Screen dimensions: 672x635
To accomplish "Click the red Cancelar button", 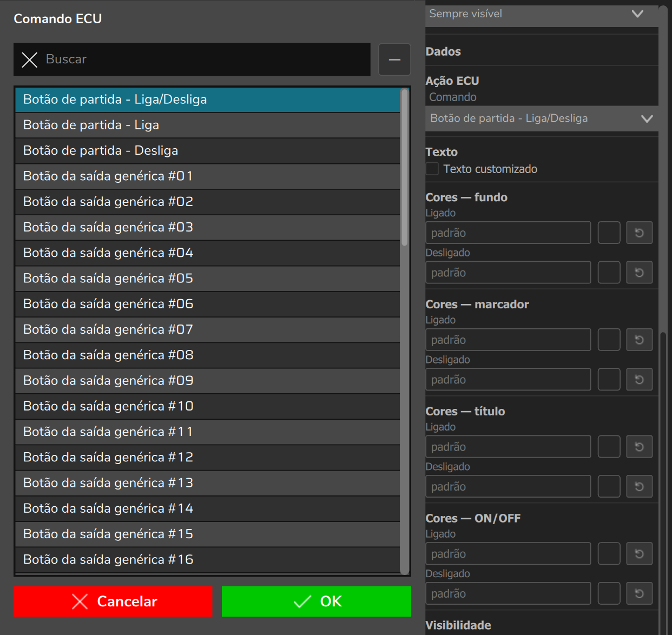I will [113, 601].
